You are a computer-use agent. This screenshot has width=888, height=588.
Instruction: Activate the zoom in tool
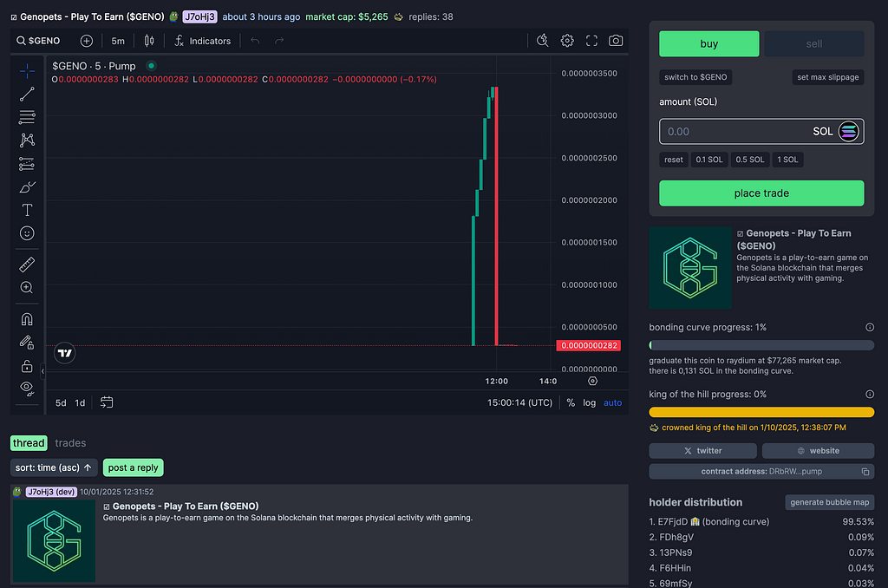tap(27, 287)
